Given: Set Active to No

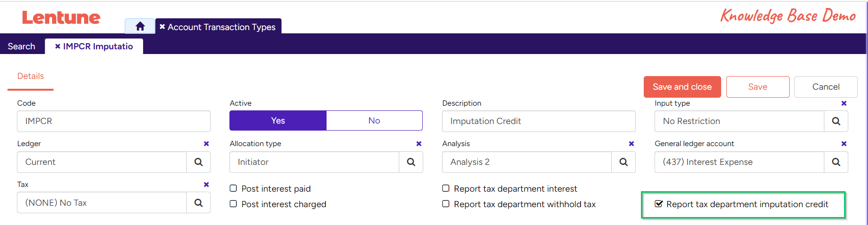Looking at the screenshot, I should point(374,121).
